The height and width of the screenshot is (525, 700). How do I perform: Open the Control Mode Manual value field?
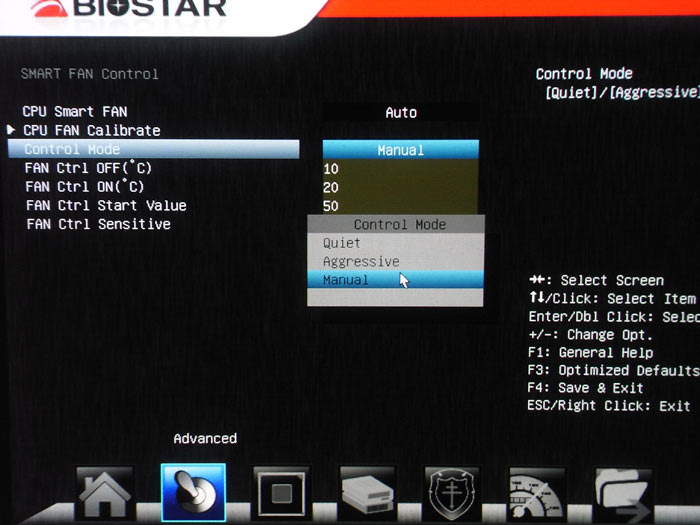(x=401, y=150)
